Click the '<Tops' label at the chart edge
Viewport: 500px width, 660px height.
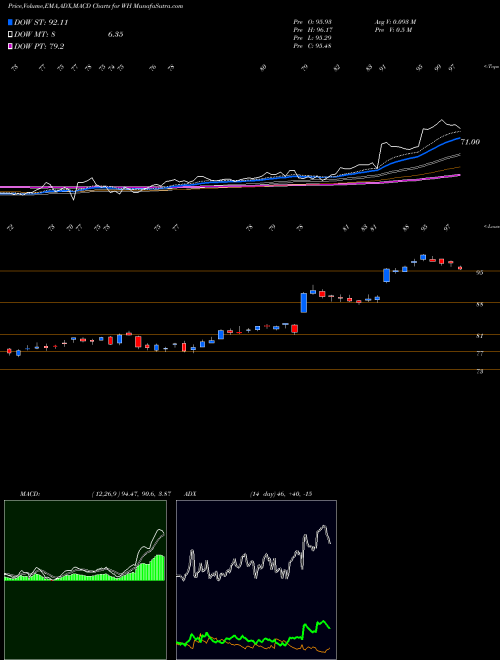pyautogui.click(x=491, y=67)
